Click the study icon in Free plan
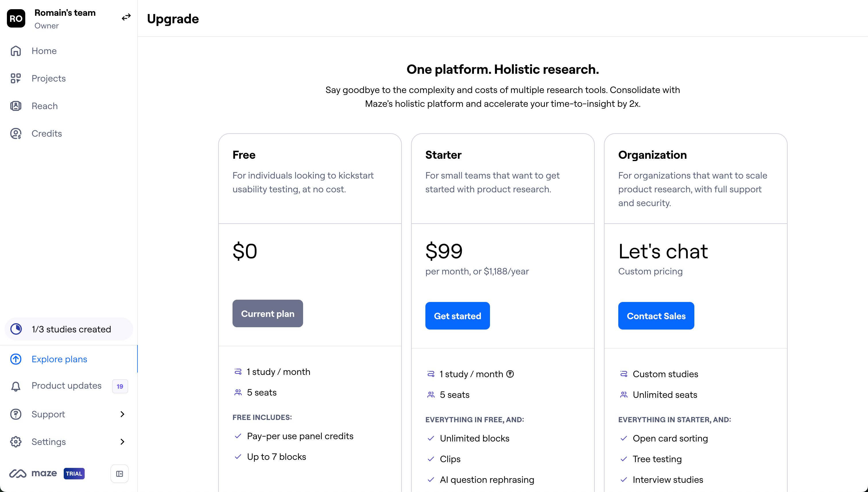Viewport: 868px width, 492px height. coord(238,372)
